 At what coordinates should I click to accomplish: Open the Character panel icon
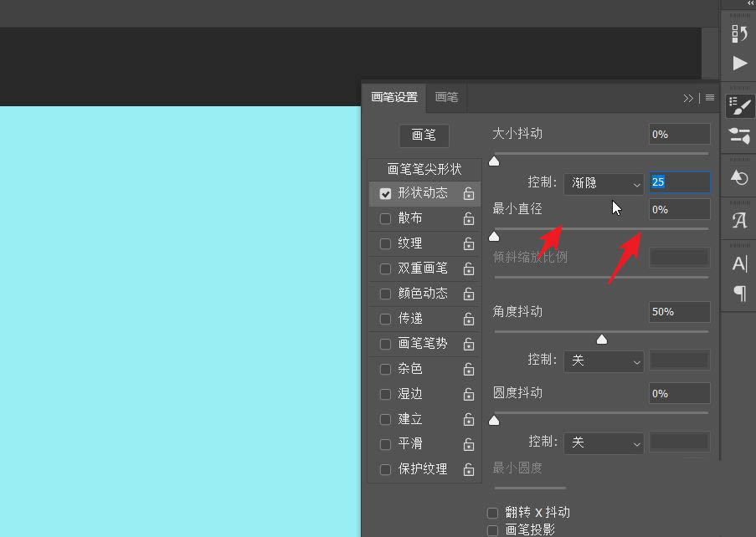739,263
